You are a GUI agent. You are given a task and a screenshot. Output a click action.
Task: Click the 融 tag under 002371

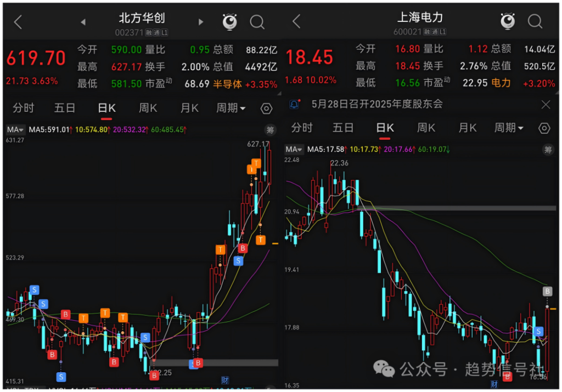[149, 32]
